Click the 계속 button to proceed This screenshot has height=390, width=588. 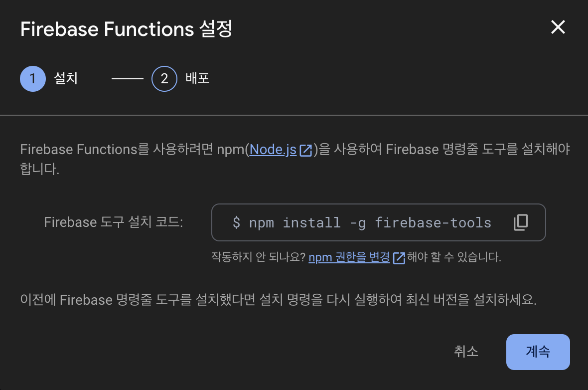pos(538,352)
